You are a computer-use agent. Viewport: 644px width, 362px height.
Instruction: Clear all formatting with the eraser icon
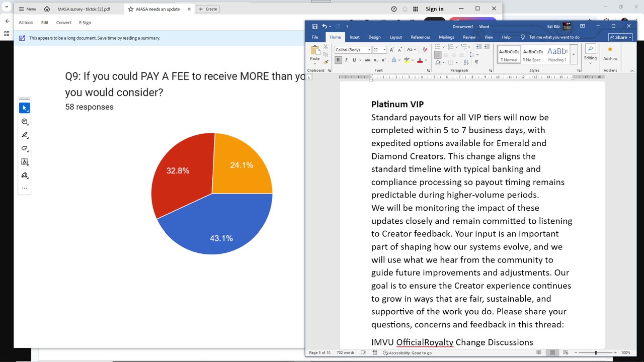click(425, 50)
